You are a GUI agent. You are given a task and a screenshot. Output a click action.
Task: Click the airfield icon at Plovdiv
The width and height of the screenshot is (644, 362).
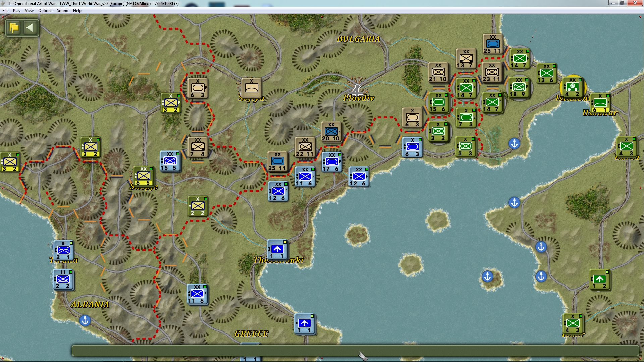pos(356,90)
